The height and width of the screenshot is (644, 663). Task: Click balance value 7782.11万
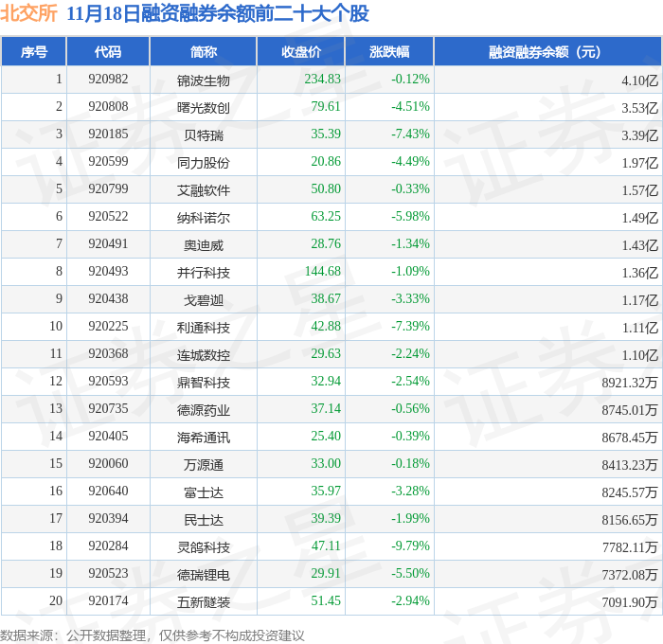click(x=630, y=547)
